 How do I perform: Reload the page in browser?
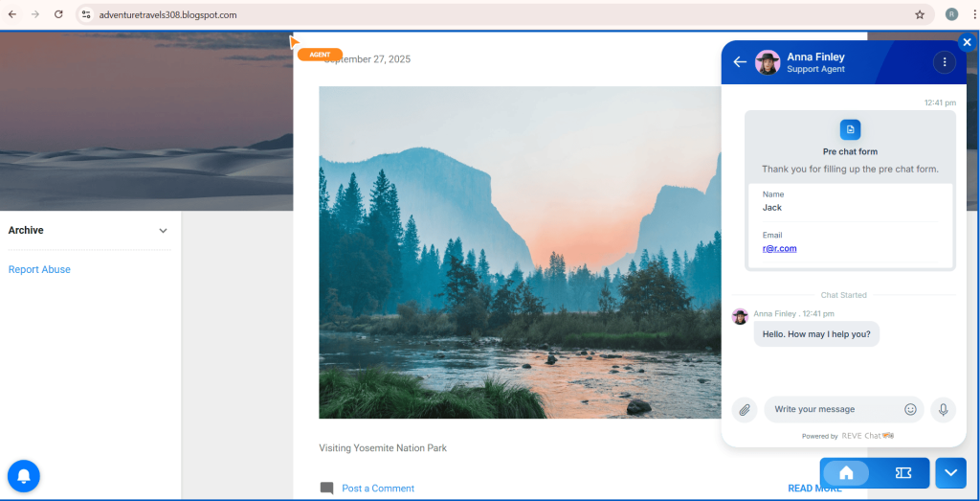coord(58,14)
